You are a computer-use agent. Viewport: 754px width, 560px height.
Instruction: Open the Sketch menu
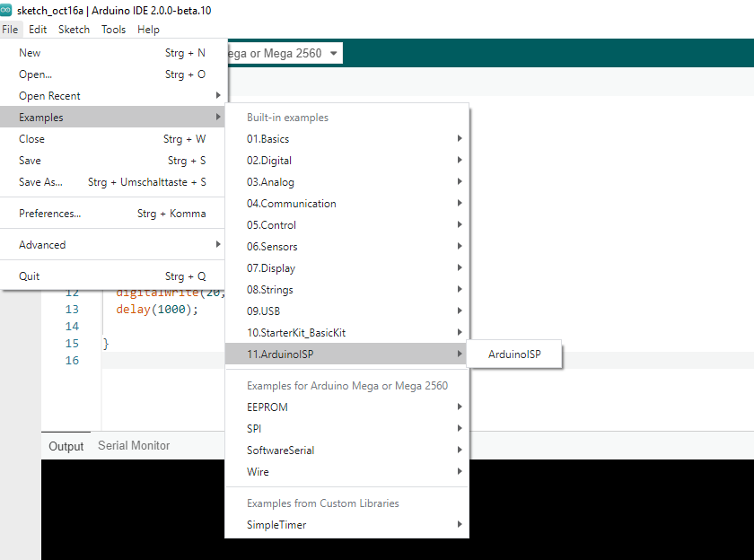pos(74,30)
